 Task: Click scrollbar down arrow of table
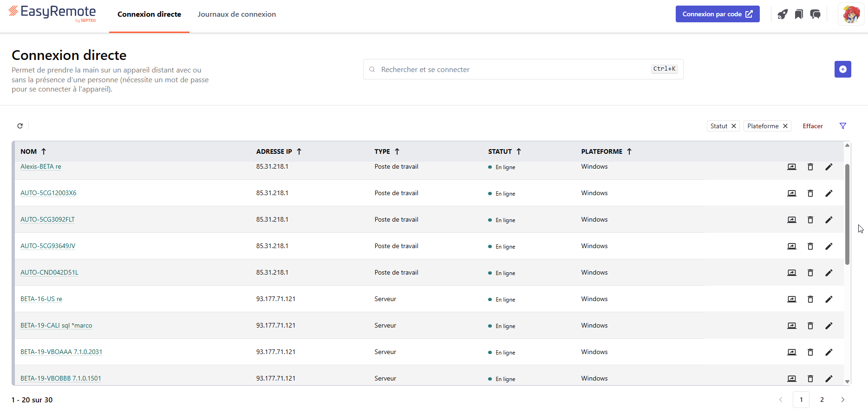(847, 381)
